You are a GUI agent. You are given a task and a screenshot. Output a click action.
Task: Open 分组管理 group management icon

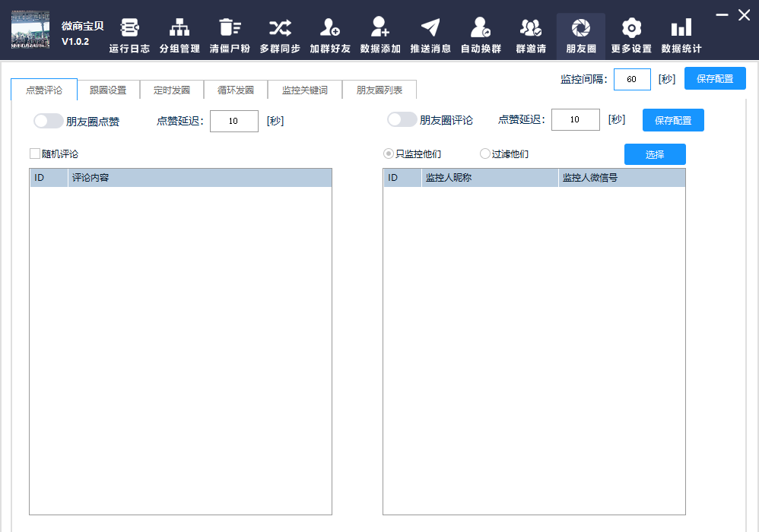point(179,29)
